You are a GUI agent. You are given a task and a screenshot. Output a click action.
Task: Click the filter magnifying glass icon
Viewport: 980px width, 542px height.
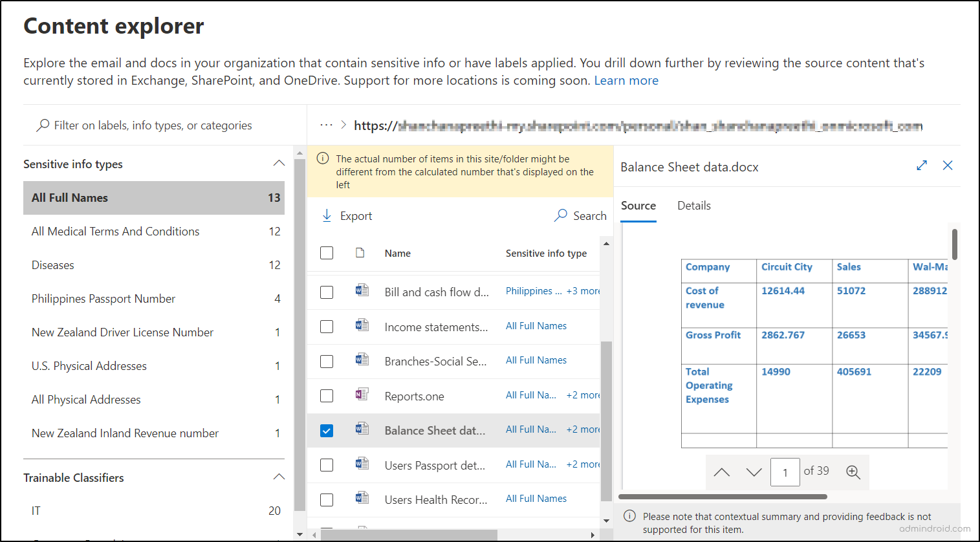coord(43,125)
